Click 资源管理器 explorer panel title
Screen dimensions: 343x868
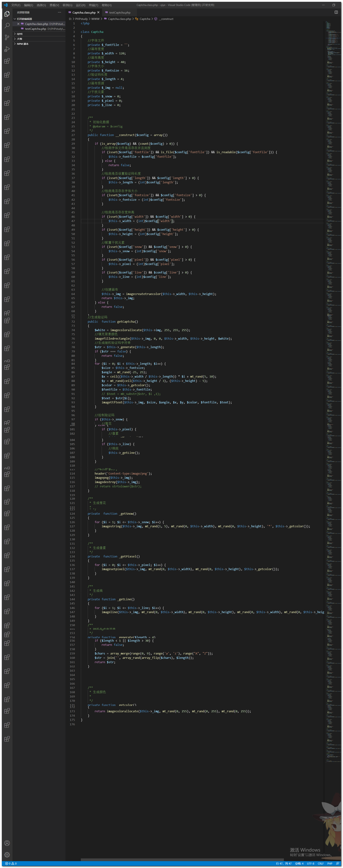[x=23, y=12]
